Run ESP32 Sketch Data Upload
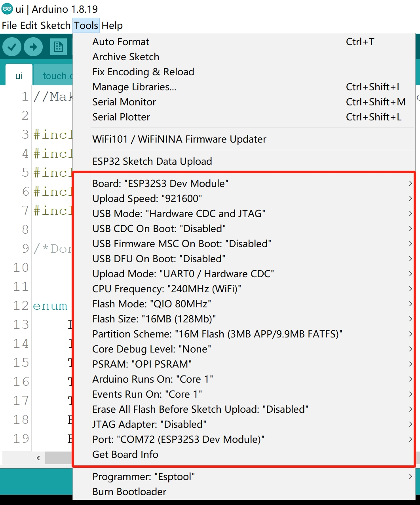420x505 pixels. [244, 161]
